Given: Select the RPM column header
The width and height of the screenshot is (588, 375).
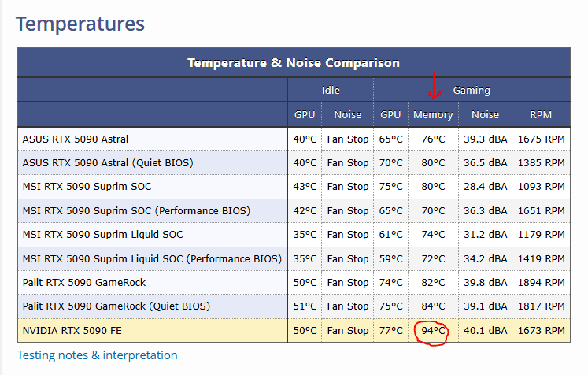Looking at the screenshot, I should [x=541, y=114].
